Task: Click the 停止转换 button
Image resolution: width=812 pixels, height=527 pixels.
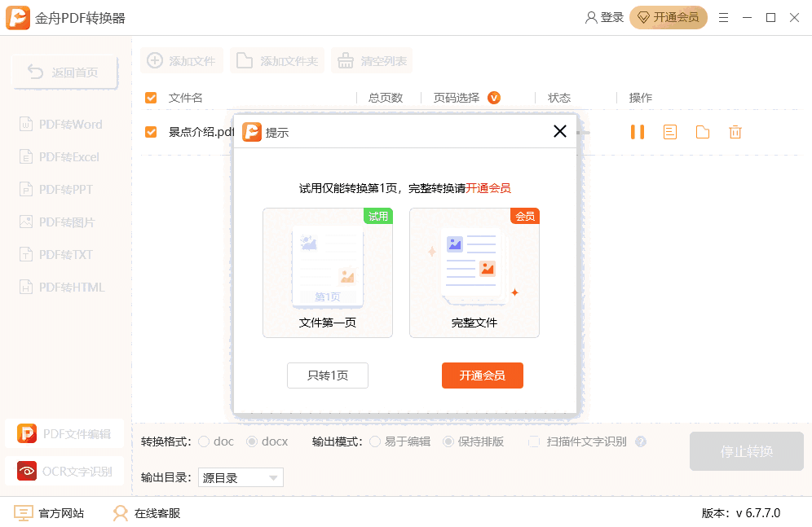Action: pyautogui.click(x=746, y=451)
